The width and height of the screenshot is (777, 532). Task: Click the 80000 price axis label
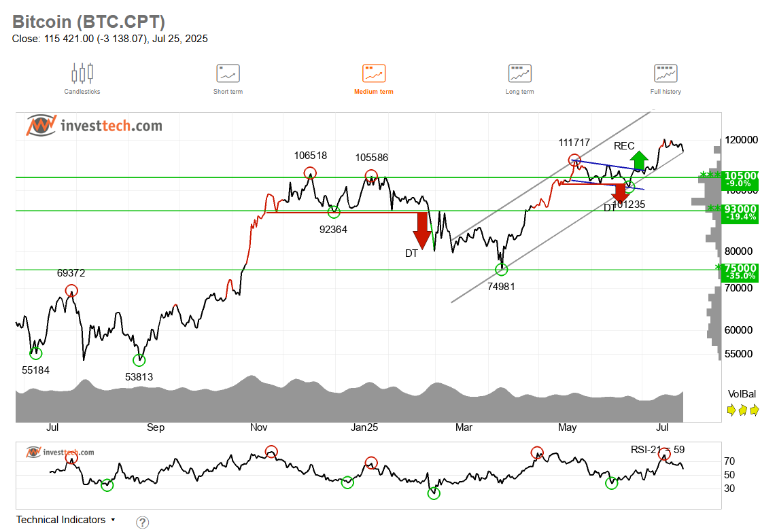738,251
